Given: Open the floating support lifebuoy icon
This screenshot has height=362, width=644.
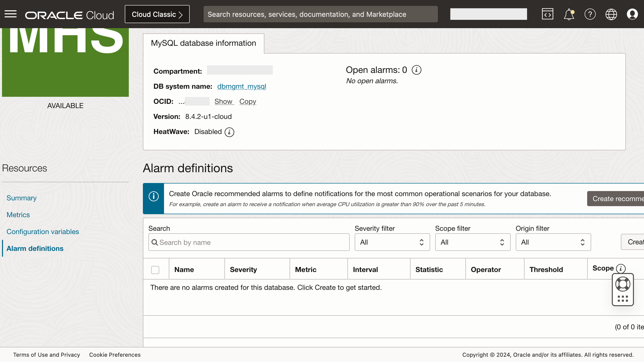Looking at the screenshot, I should pyautogui.click(x=623, y=284).
